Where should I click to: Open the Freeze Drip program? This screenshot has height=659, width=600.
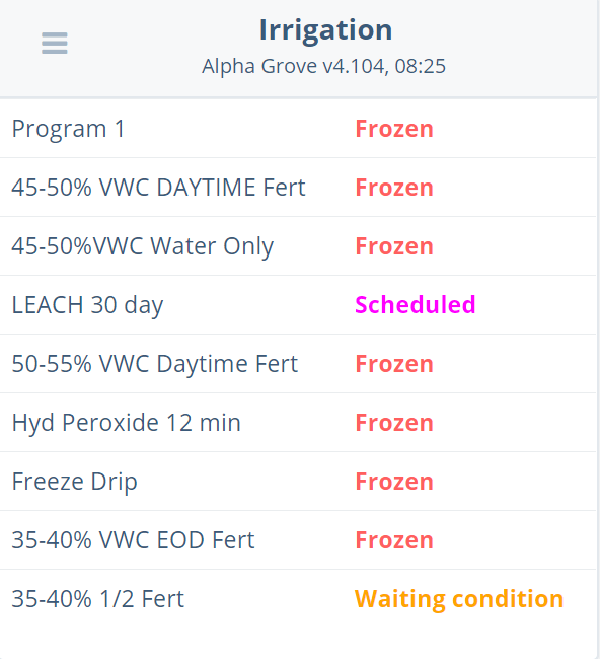(74, 482)
